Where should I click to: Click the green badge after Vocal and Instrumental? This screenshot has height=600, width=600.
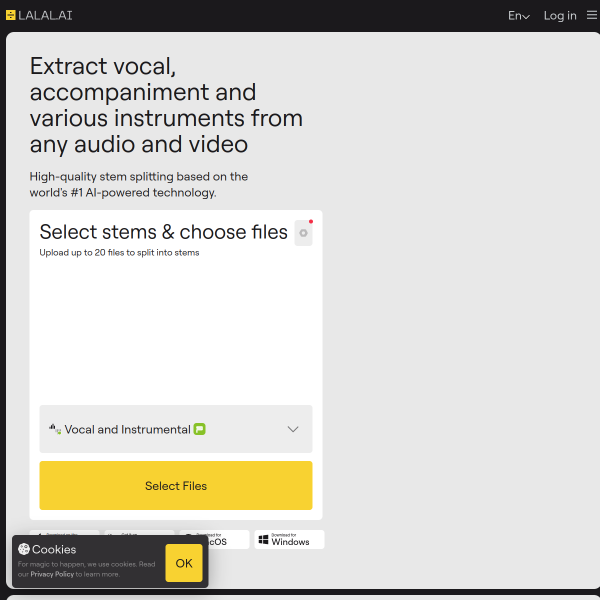(x=200, y=429)
